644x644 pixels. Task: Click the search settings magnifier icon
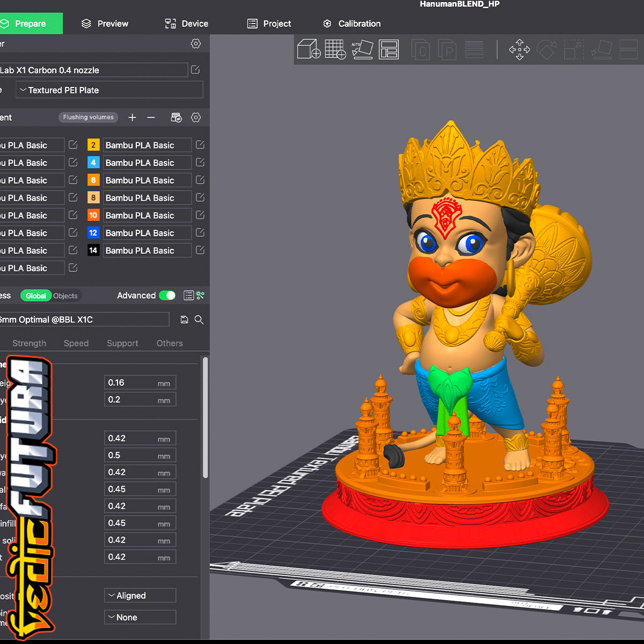click(199, 320)
